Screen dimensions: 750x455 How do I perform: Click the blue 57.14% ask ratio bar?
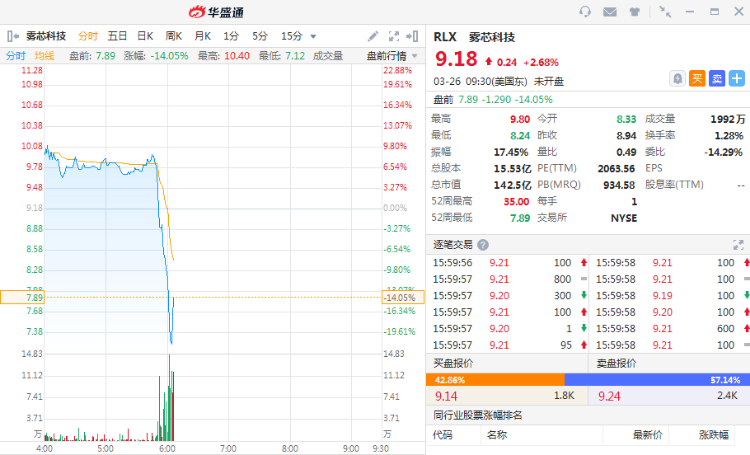point(657,380)
